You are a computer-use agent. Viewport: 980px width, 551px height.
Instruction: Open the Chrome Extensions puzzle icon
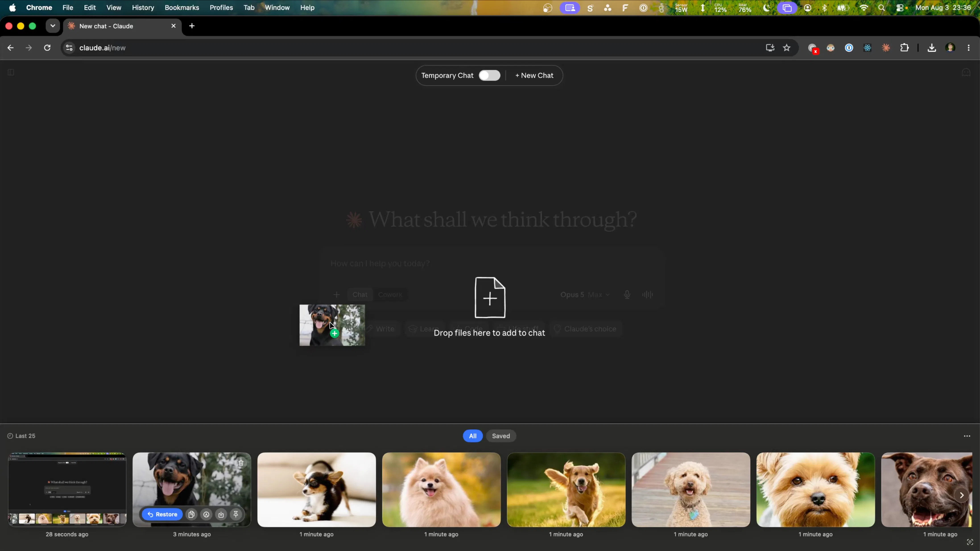(x=904, y=47)
